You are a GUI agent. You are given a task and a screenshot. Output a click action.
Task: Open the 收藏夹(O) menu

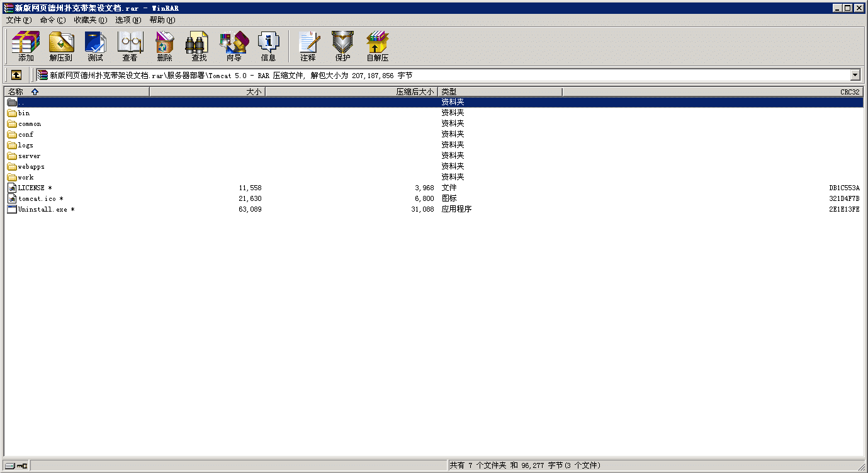(90, 20)
